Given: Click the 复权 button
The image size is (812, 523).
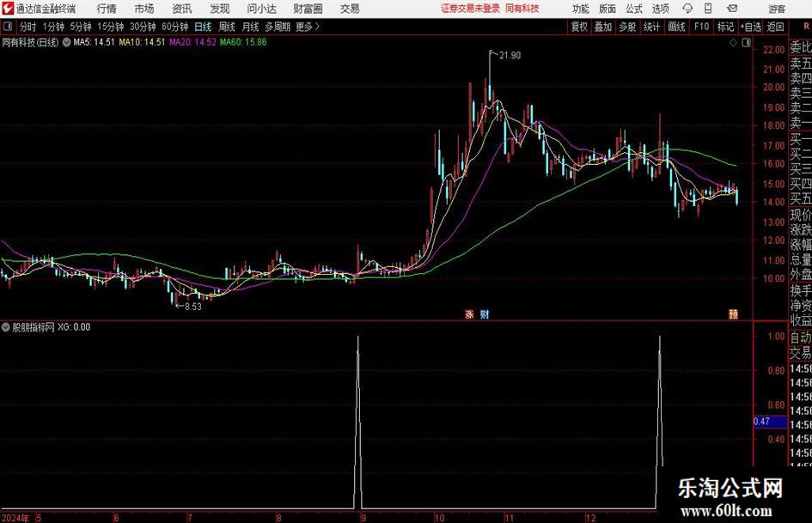Looking at the screenshot, I should (x=579, y=27).
